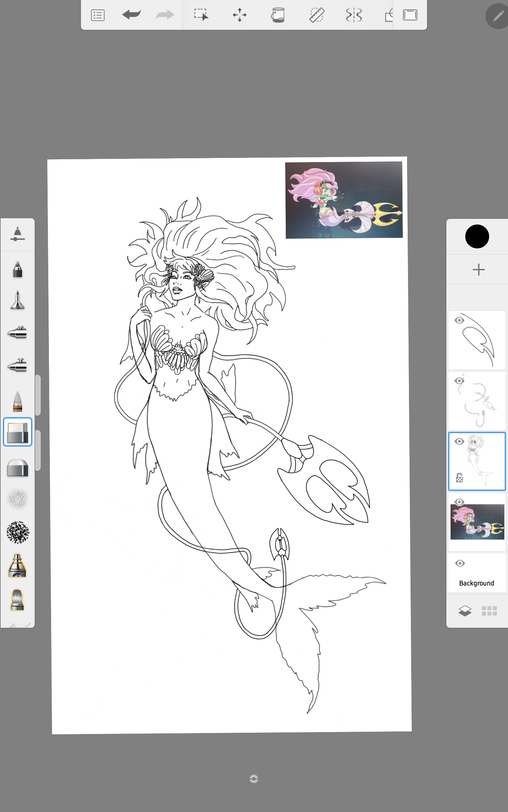Pick the first airbrush tool
Image resolution: width=508 pixels, height=812 pixels.
[x=17, y=332]
